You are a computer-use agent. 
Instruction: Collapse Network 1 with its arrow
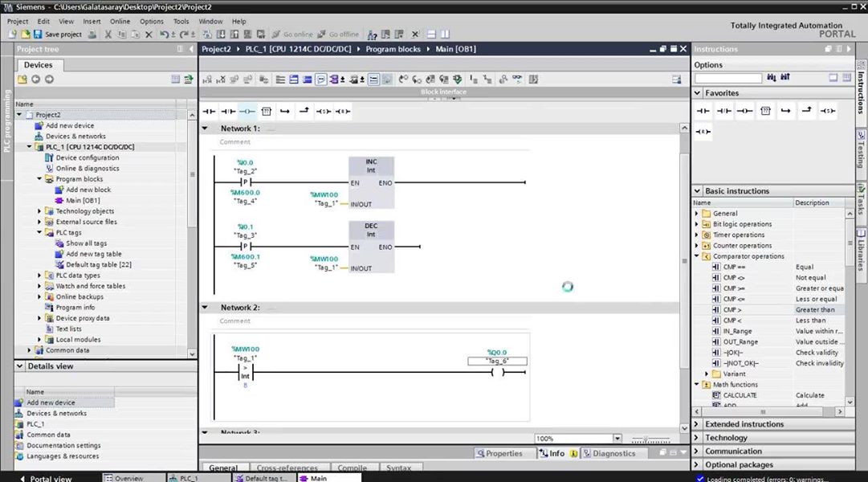pyautogui.click(x=205, y=129)
